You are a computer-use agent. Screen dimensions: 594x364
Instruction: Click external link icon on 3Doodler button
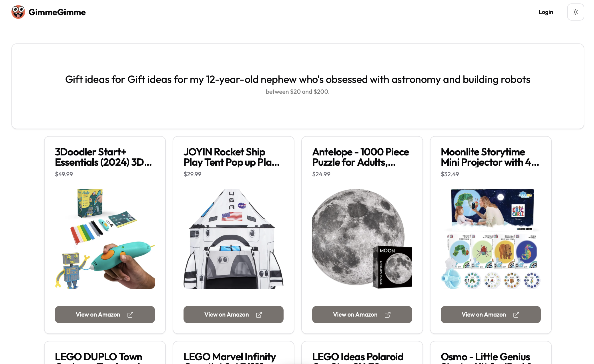click(x=130, y=315)
